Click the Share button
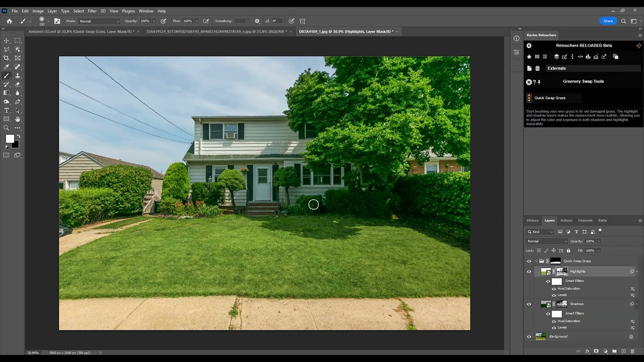644x362 pixels. (x=608, y=21)
